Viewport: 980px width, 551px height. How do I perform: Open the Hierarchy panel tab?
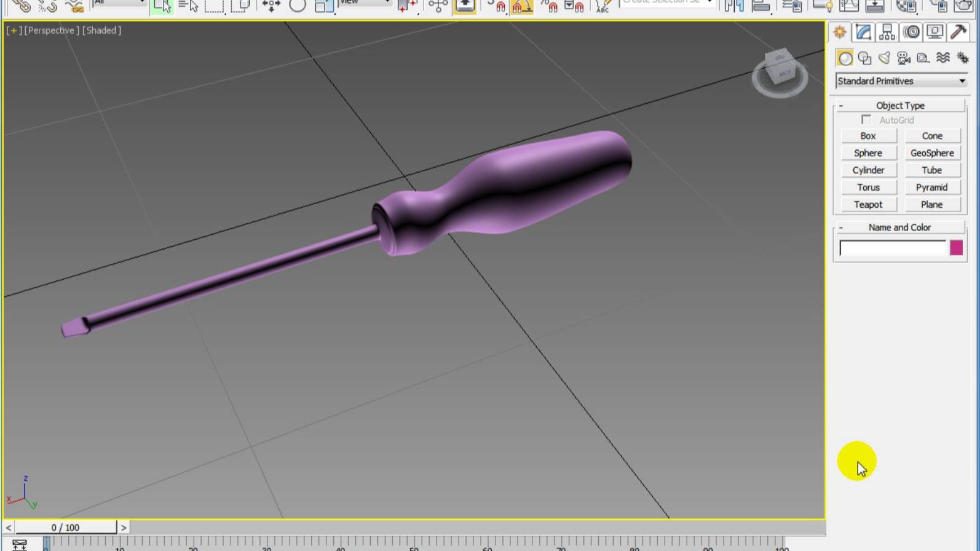[887, 32]
